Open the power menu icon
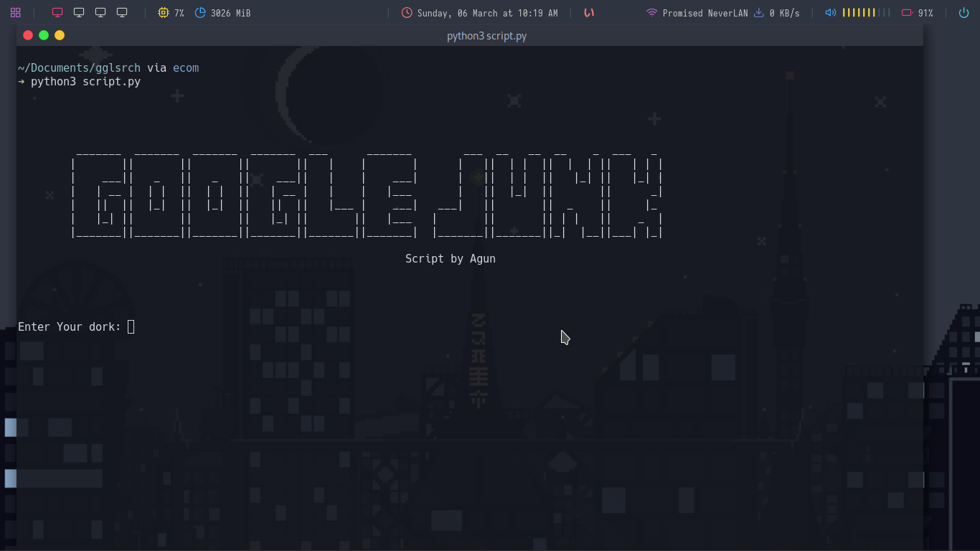 coord(963,13)
